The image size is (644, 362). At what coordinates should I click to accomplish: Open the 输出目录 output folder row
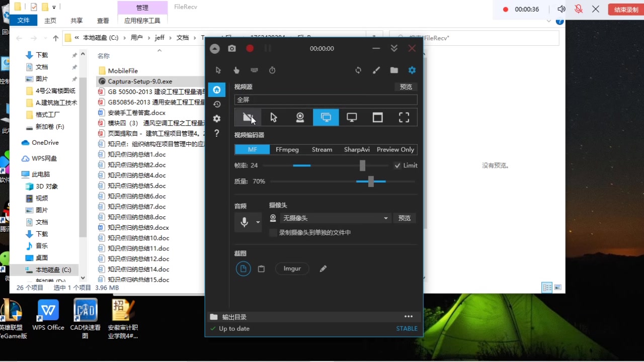pyautogui.click(x=234, y=317)
